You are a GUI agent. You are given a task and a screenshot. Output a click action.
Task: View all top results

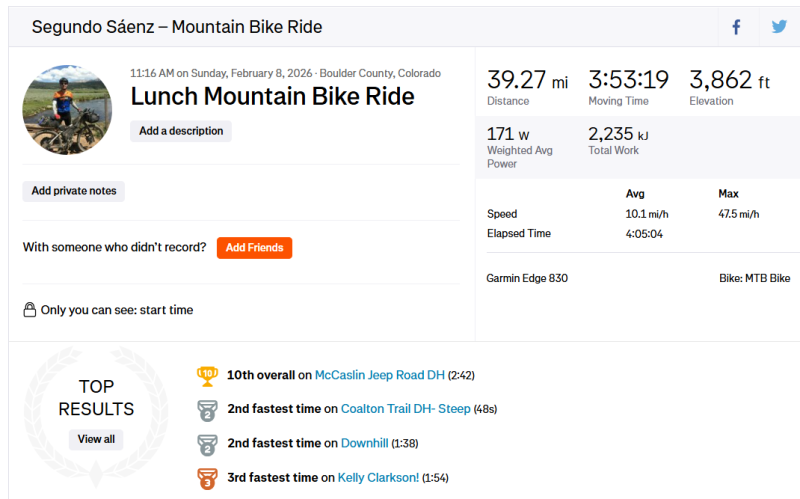[x=96, y=439]
